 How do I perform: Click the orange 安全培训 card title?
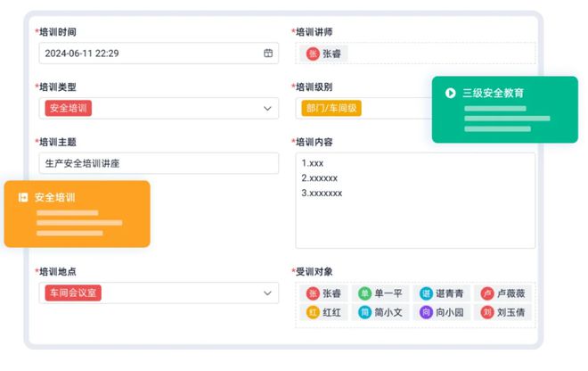pyautogui.click(x=54, y=197)
